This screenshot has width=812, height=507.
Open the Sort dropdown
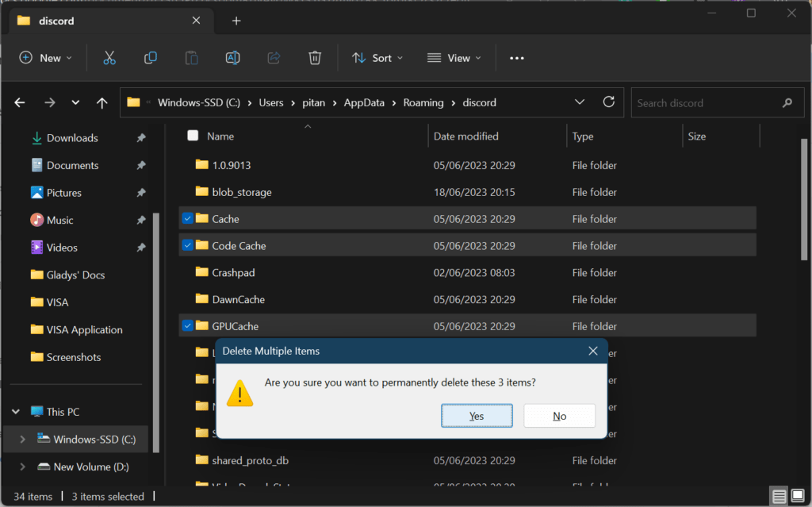click(x=377, y=57)
